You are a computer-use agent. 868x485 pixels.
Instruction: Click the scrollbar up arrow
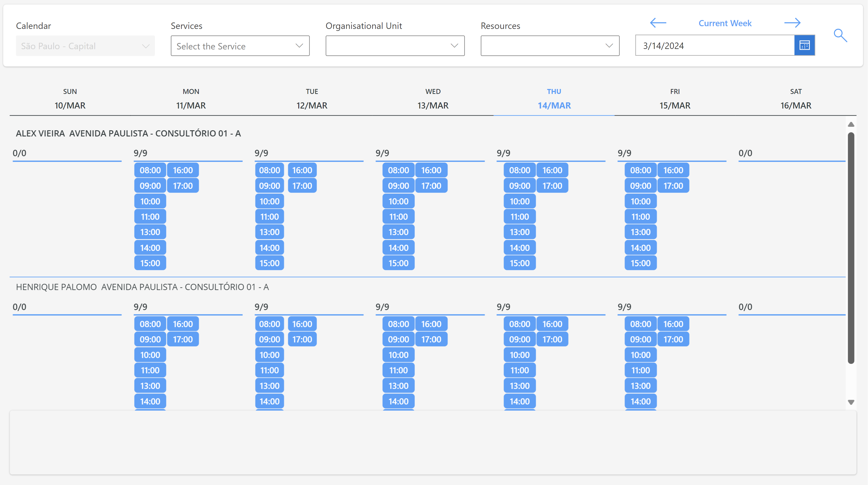[x=851, y=124]
